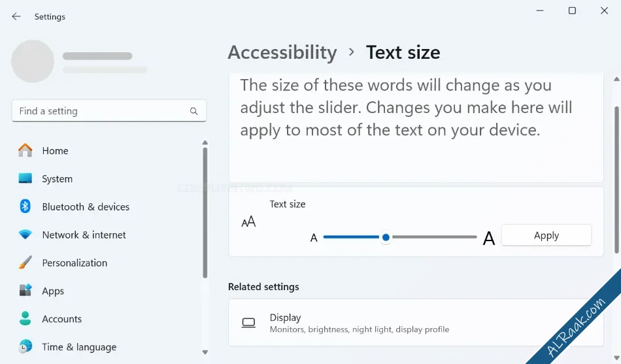Maximize the Settings window
The width and height of the screenshot is (621, 364).
(572, 10)
